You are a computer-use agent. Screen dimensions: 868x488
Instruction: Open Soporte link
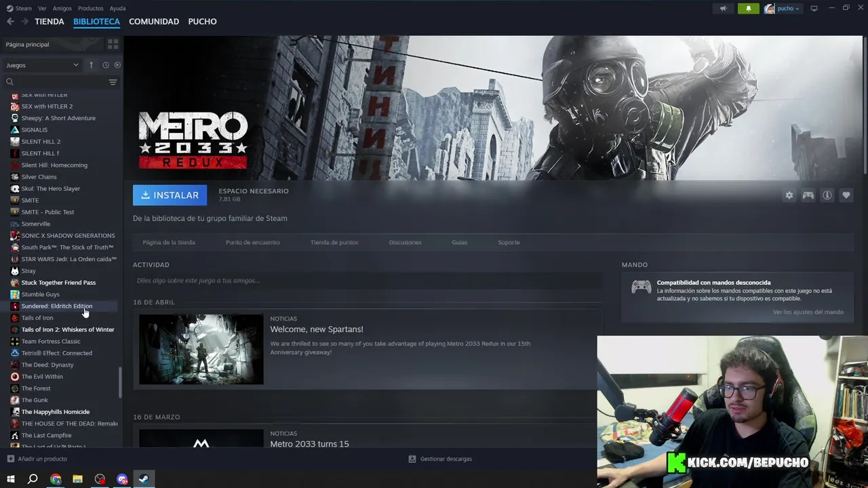pyautogui.click(x=509, y=242)
